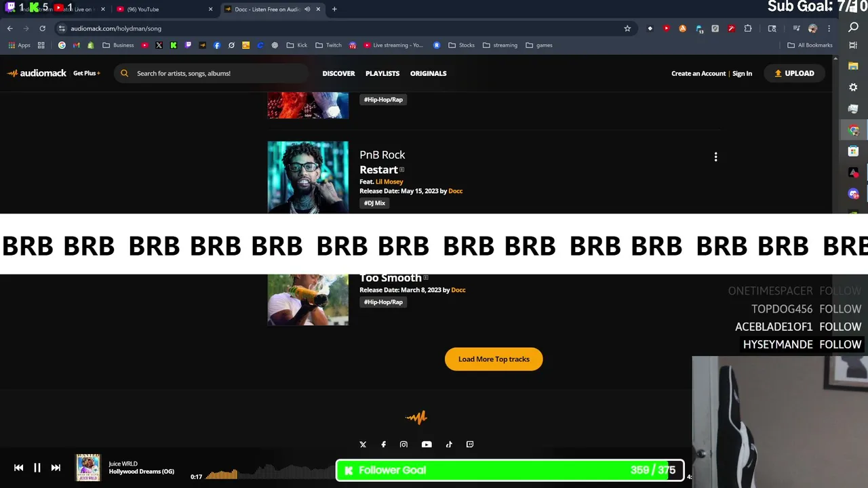Click the Upload button
Viewport: 868px width, 488px height.
794,73
